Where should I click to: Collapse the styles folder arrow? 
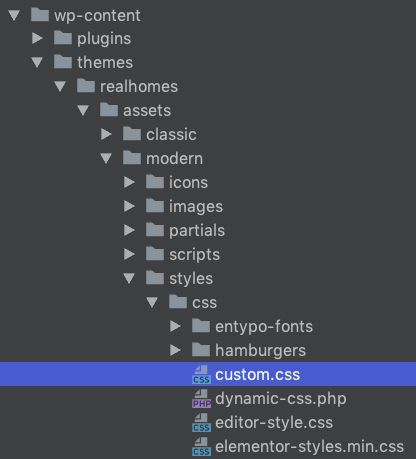[129, 278]
